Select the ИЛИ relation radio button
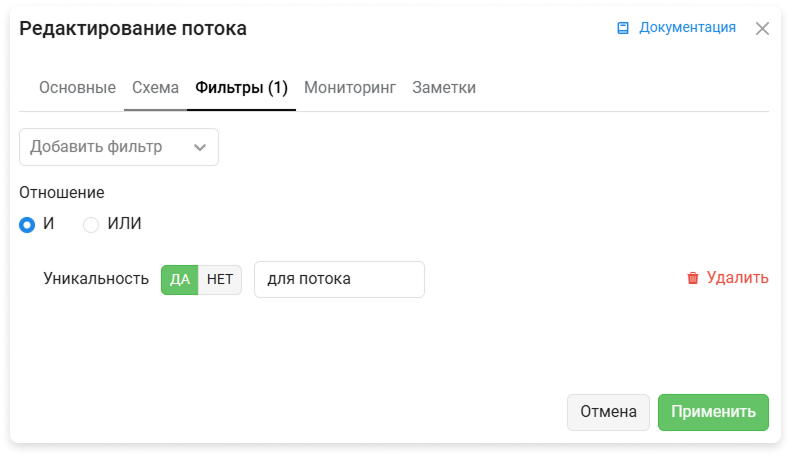791x457 pixels. click(x=91, y=224)
